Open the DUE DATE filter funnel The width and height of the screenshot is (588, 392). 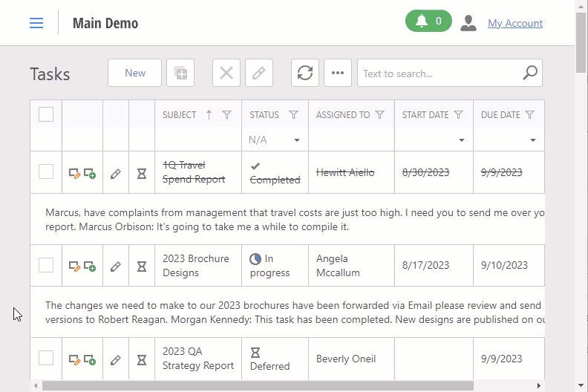pos(529,115)
